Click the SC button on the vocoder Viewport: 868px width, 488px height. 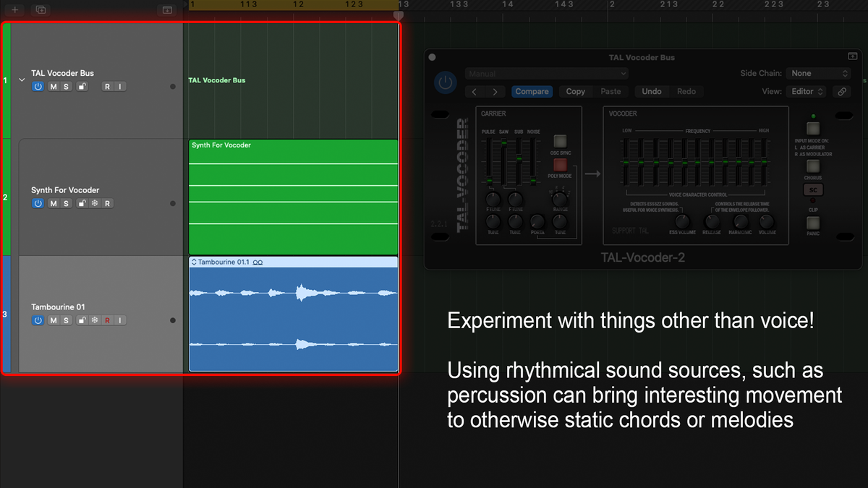pyautogui.click(x=813, y=190)
